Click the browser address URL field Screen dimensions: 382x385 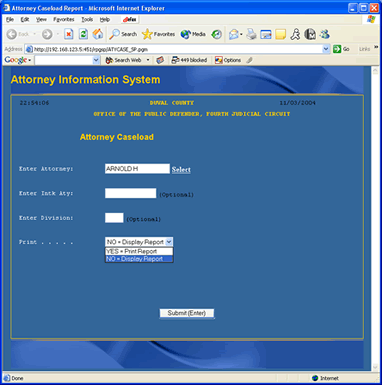click(x=178, y=49)
